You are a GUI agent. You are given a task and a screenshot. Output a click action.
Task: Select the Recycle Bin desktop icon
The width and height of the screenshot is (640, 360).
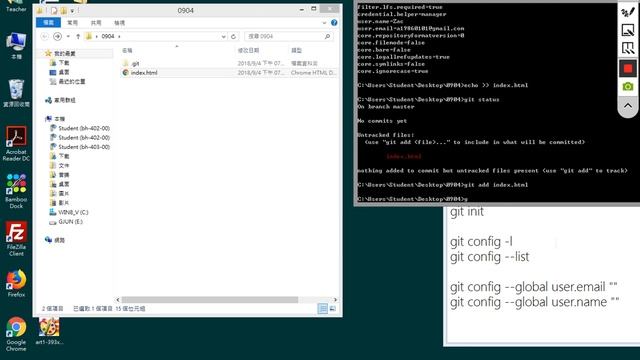16,93
